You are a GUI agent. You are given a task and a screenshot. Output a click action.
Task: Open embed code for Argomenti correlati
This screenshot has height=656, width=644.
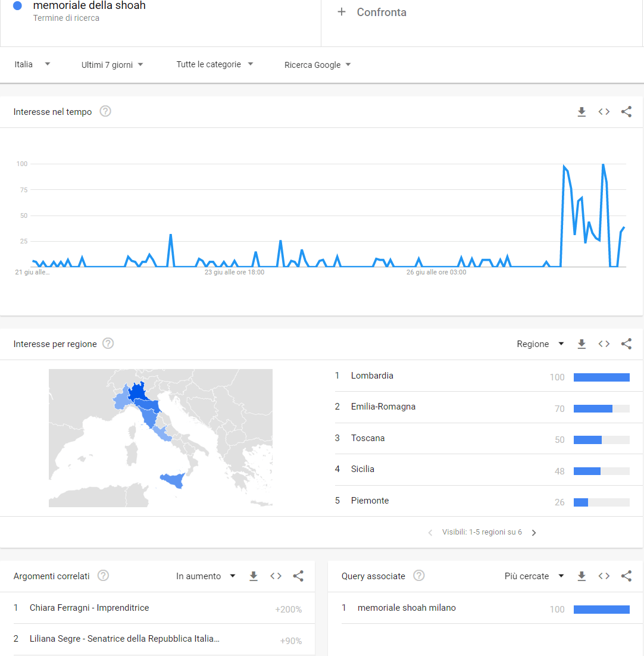(x=276, y=576)
